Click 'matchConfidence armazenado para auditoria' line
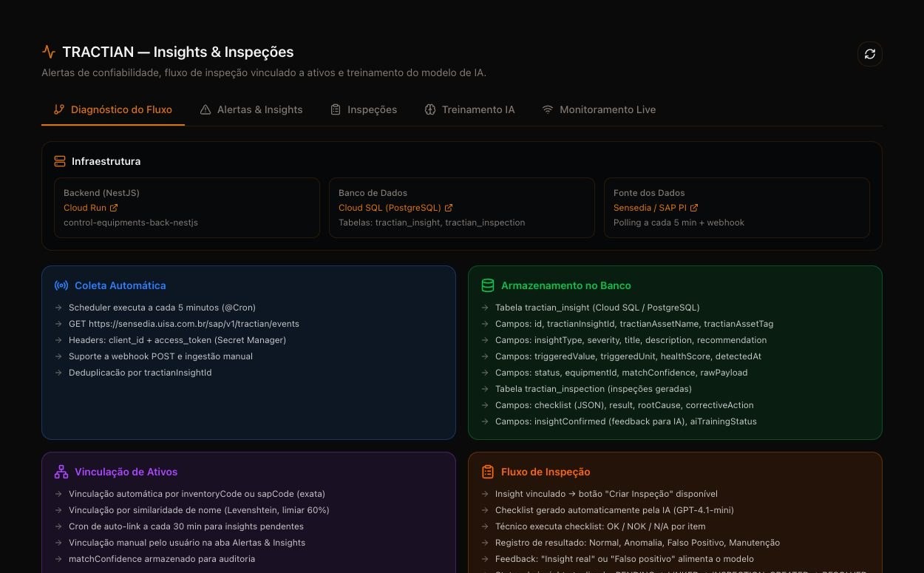 coord(162,559)
